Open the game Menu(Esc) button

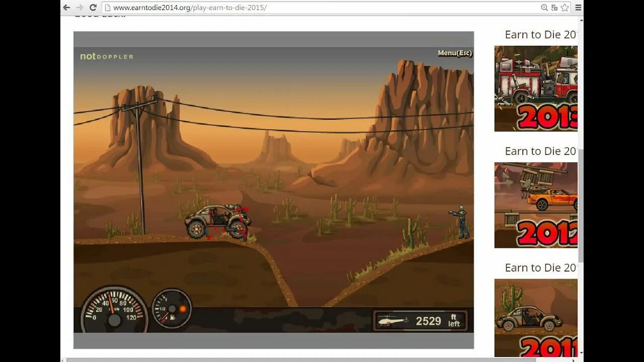[455, 53]
